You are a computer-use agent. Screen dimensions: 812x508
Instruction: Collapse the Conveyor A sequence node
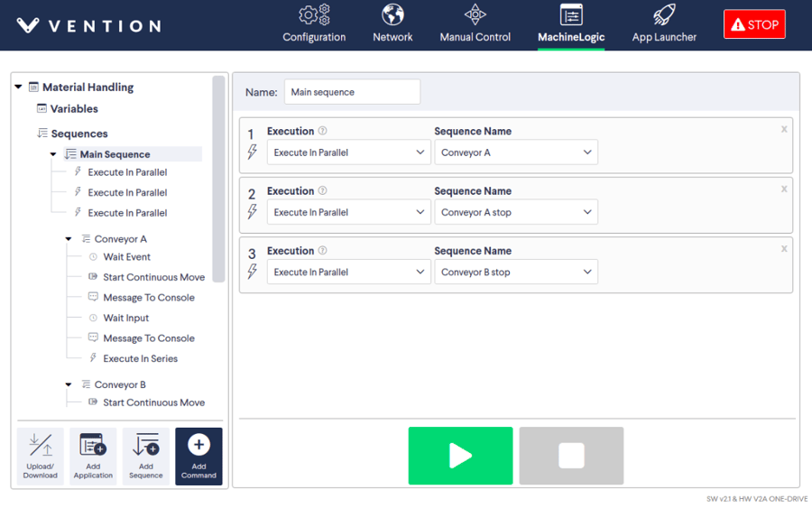pos(69,239)
